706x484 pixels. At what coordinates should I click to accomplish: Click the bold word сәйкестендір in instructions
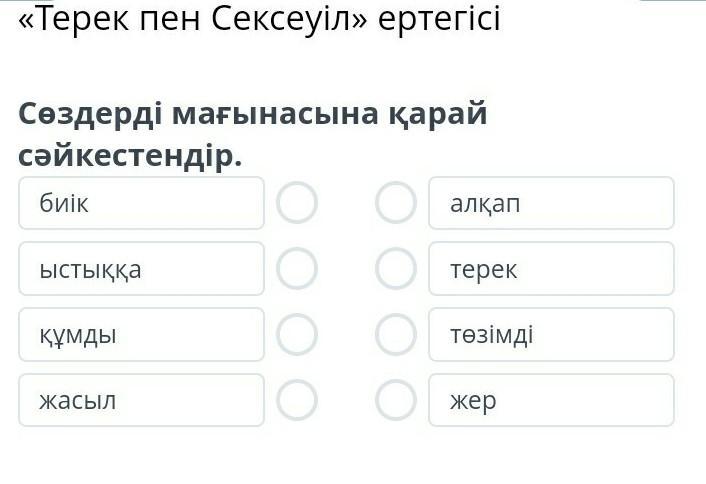pos(130,157)
